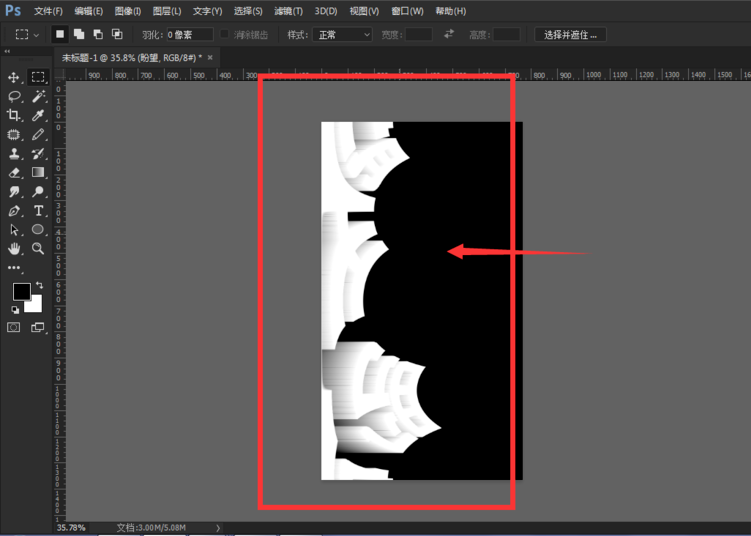
Task: Select the Hand tool
Action: coord(14,249)
